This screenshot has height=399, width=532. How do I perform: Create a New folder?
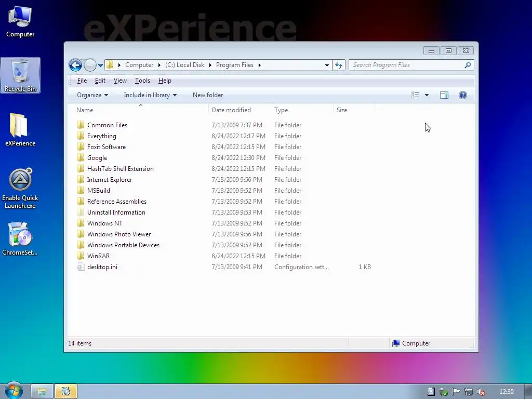pyautogui.click(x=208, y=95)
